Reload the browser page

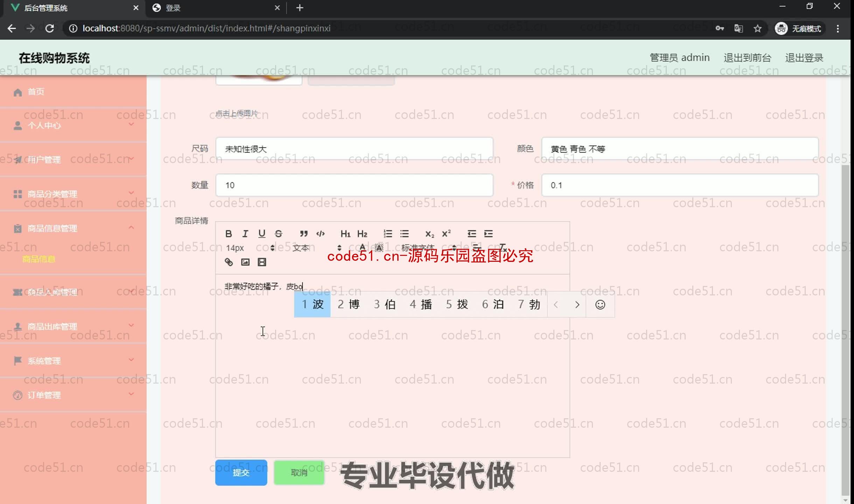[x=49, y=28]
